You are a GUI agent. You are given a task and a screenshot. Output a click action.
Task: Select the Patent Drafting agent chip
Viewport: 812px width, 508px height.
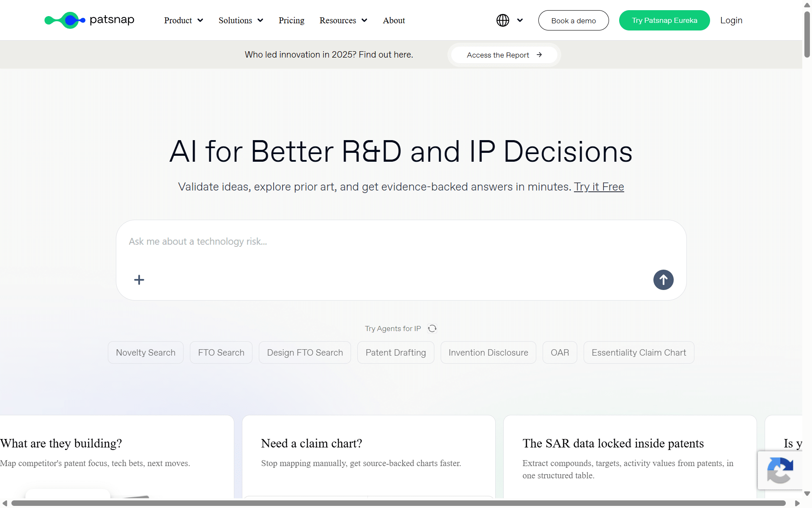click(395, 353)
